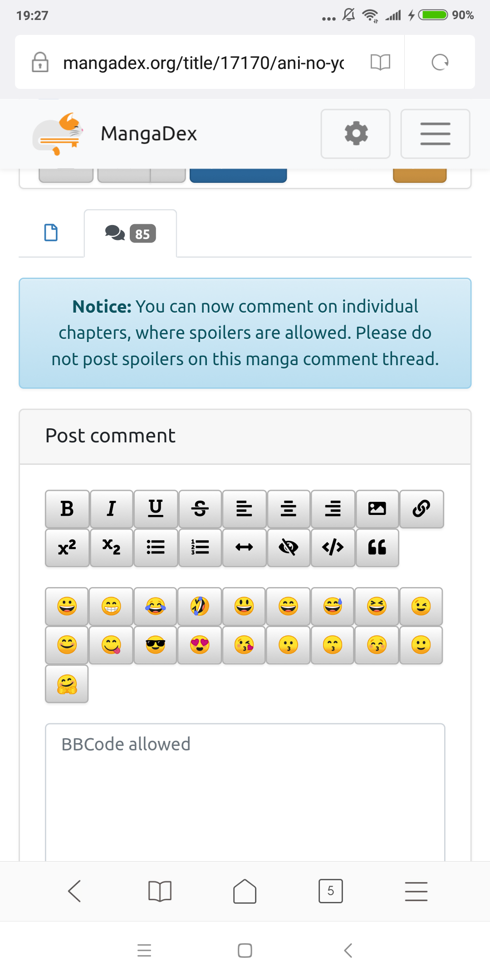
Task: Apply bold formatting in comment editor
Action: (x=67, y=509)
